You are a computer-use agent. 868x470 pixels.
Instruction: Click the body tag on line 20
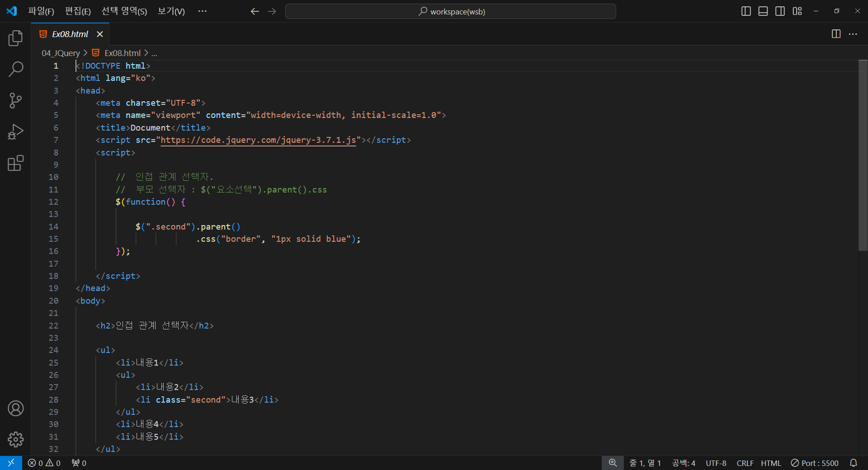[x=90, y=301]
